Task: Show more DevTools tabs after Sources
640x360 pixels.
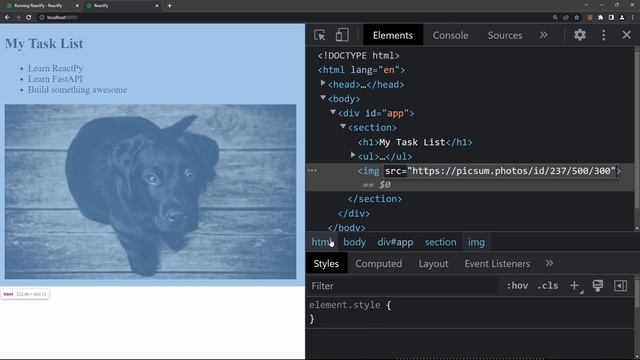Action: tap(544, 35)
